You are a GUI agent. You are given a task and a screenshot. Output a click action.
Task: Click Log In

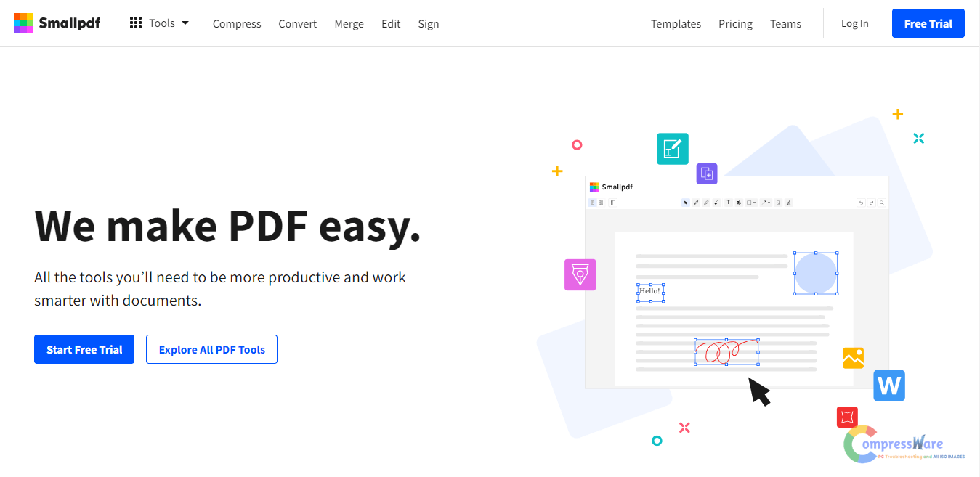[x=855, y=24]
